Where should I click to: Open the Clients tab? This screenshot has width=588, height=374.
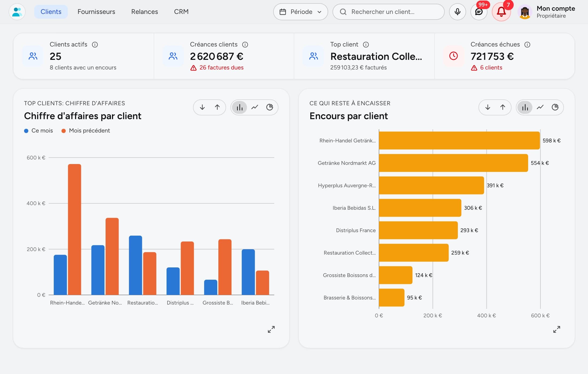tap(51, 12)
